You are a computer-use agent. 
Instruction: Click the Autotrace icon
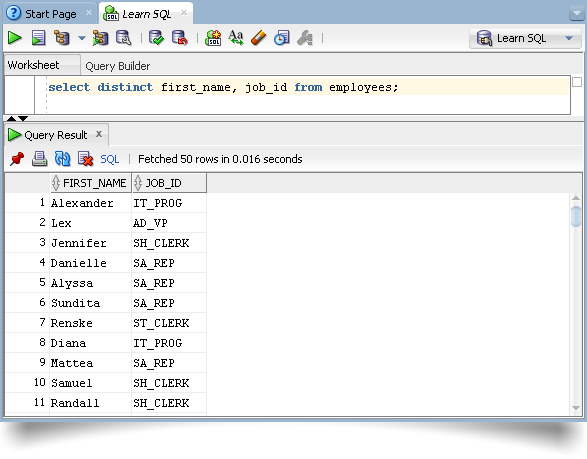click(100, 38)
